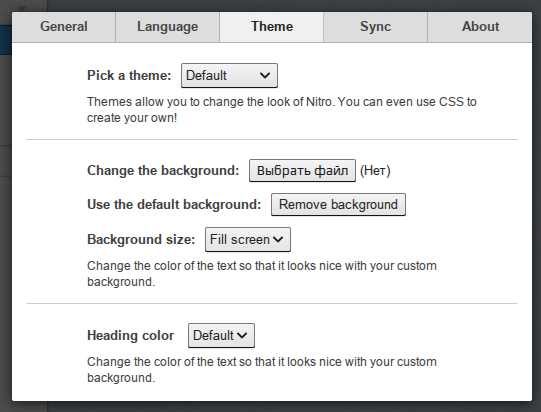
Task: Click the (Нет) file status text
Action: (x=375, y=170)
